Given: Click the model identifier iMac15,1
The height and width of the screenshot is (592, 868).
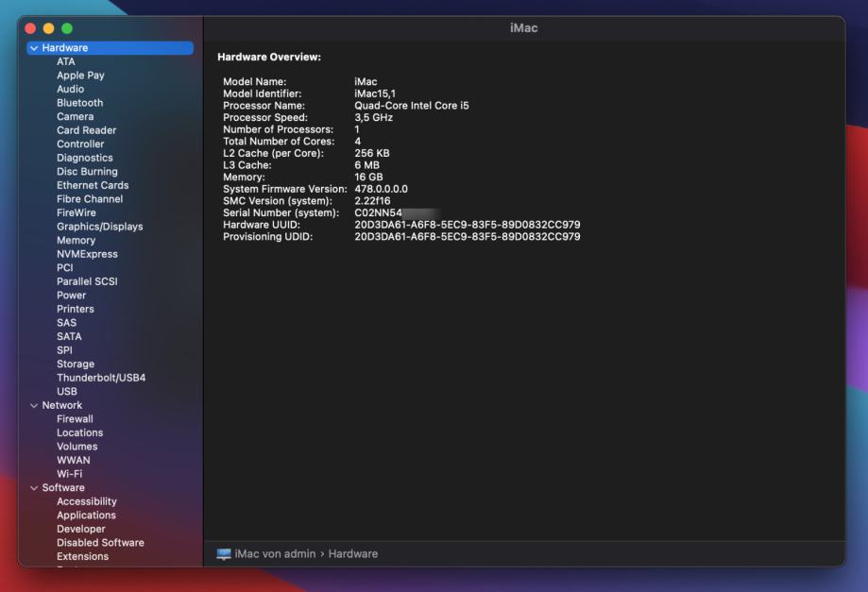Looking at the screenshot, I should coord(375,93).
